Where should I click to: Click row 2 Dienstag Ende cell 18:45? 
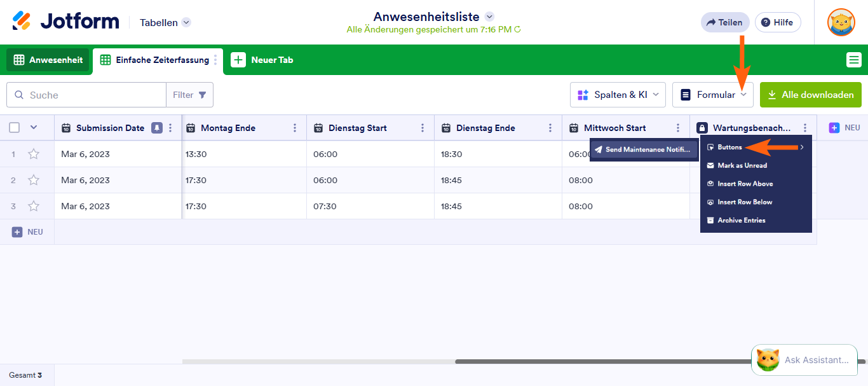[498, 180]
